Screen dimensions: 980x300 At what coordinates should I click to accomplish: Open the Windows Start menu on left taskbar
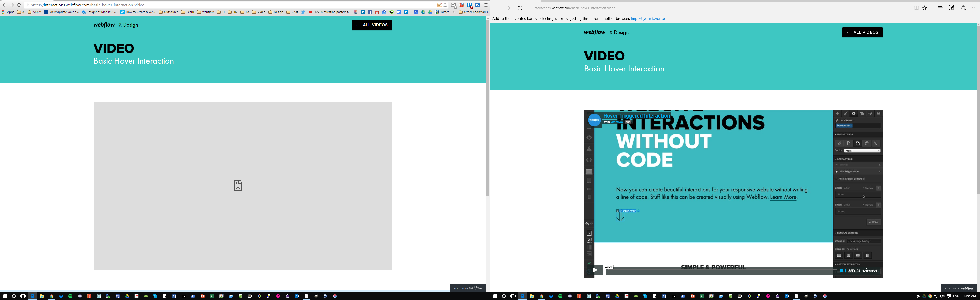click(x=5, y=296)
